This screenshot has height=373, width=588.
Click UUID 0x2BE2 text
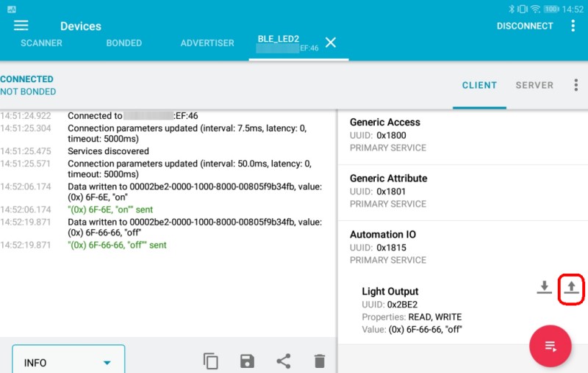(x=390, y=305)
